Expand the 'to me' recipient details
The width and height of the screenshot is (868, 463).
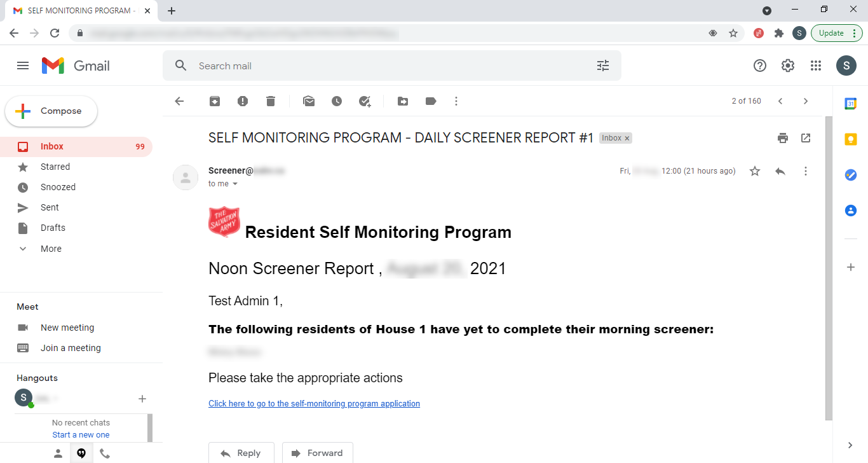235,184
